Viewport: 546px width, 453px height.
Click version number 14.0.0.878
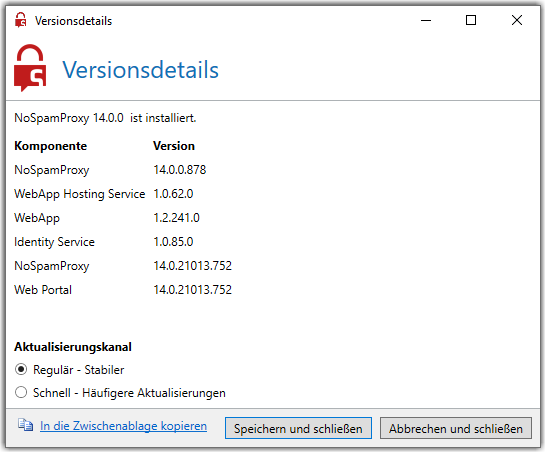coord(180,170)
